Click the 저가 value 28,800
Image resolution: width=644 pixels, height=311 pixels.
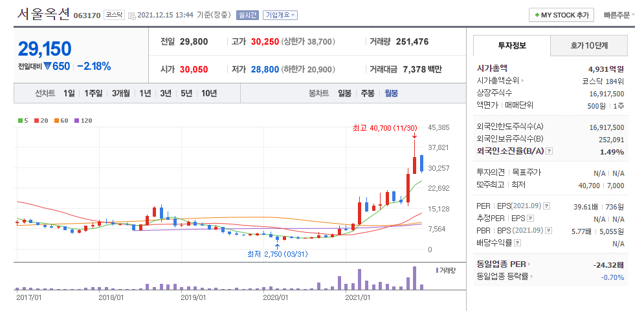tap(265, 69)
